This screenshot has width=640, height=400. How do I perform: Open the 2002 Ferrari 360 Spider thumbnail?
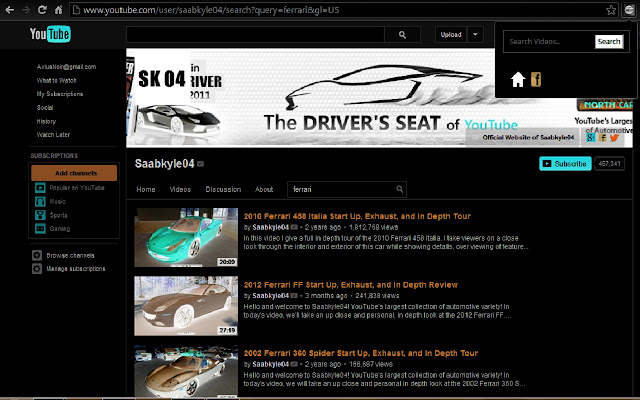click(x=186, y=371)
